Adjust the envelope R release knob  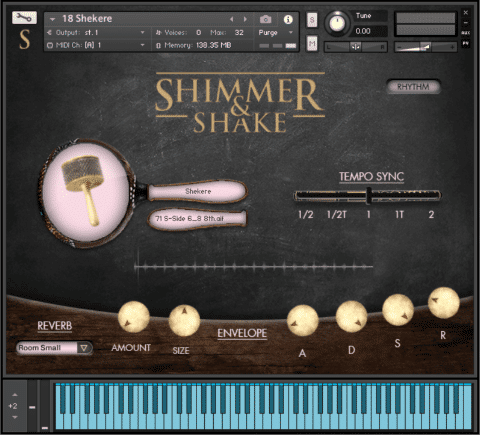[x=444, y=303]
